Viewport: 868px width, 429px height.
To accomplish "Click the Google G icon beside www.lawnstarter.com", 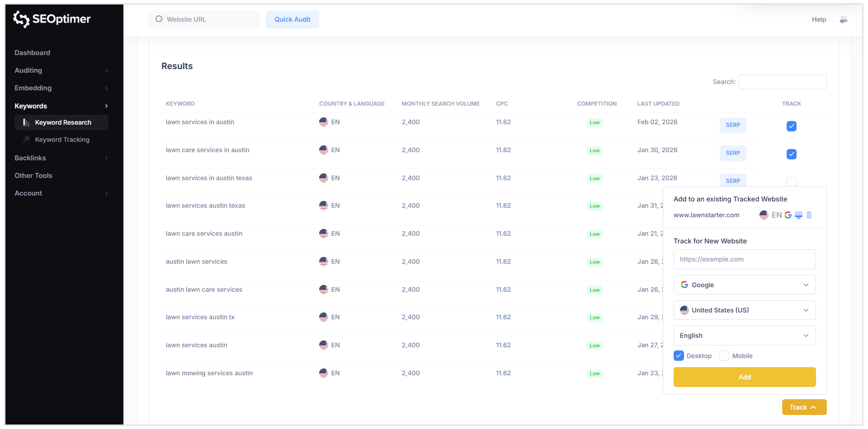I will coord(789,215).
